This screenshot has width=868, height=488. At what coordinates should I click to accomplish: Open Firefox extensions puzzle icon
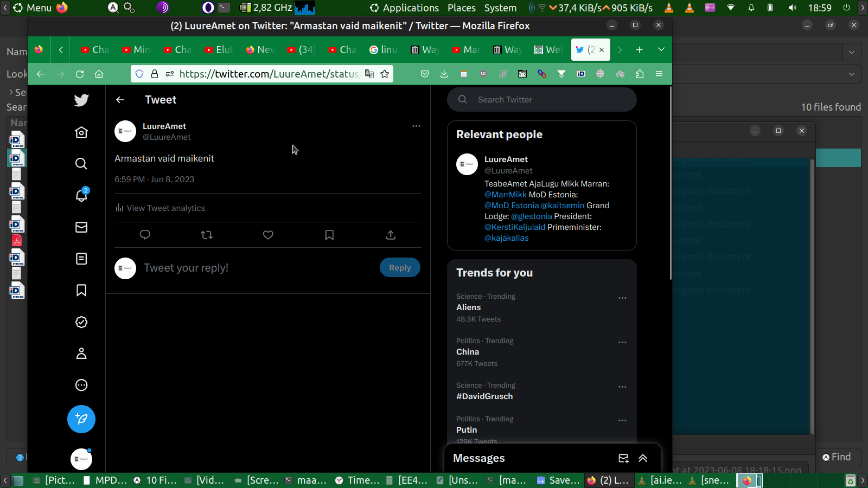click(640, 74)
